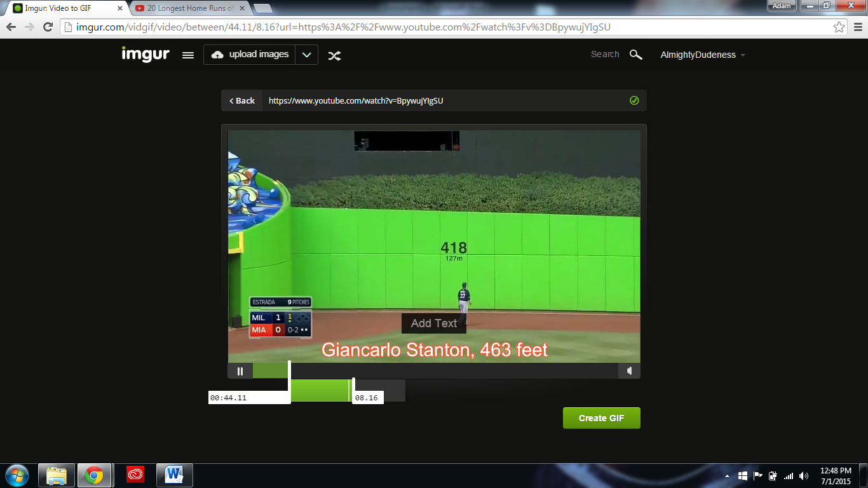Click the green checkmark beside the video URL
Screen dimensions: 868x488
pyautogui.click(x=634, y=100)
